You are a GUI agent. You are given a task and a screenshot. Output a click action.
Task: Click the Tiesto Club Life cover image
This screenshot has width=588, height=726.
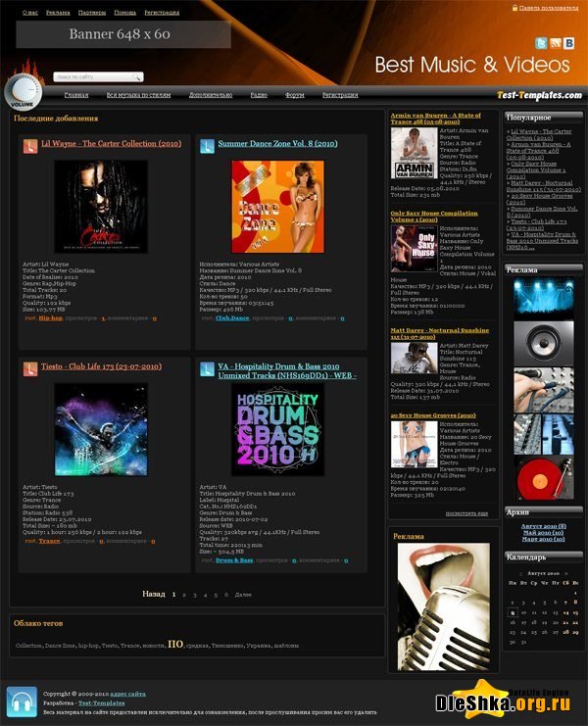tap(101, 429)
